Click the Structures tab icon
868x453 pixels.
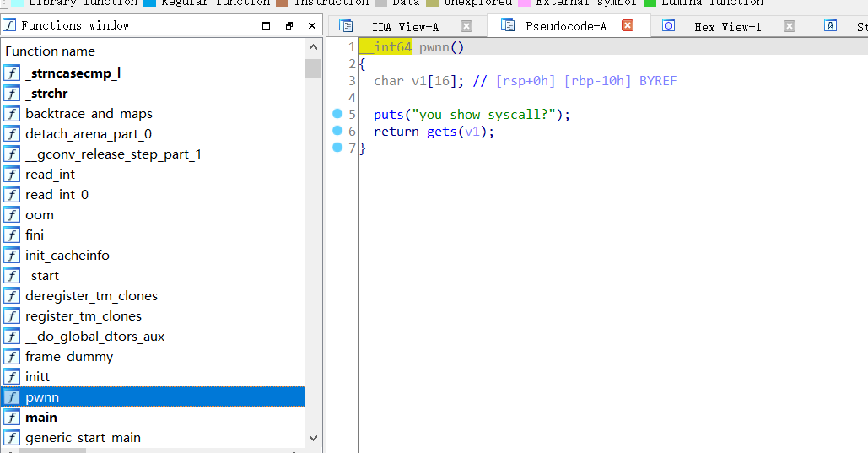830,25
